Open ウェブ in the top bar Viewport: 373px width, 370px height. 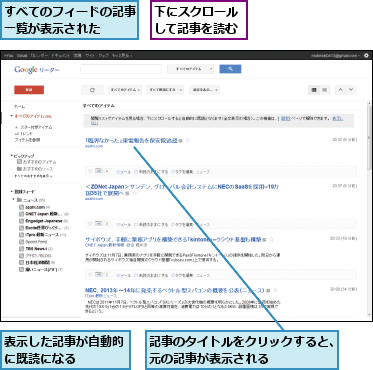click(x=103, y=55)
